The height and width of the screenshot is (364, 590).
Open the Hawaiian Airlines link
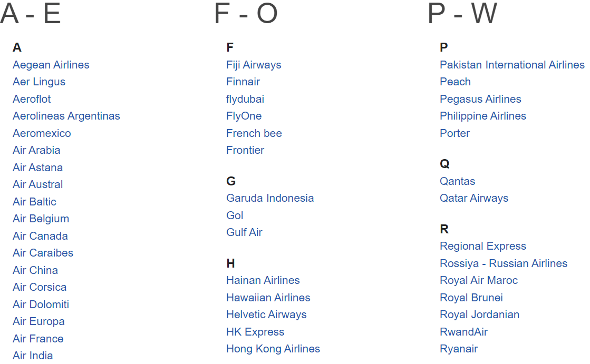click(x=268, y=298)
